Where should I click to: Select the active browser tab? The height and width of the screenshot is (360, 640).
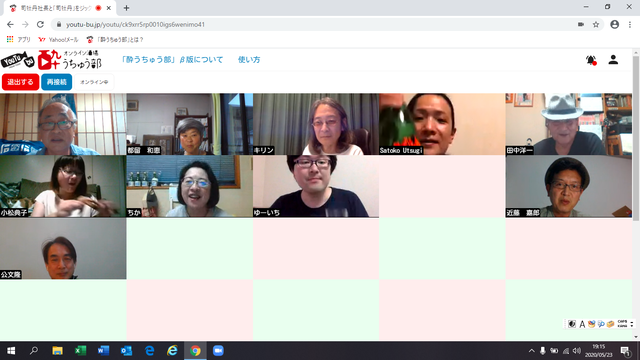click(x=60, y=8)
